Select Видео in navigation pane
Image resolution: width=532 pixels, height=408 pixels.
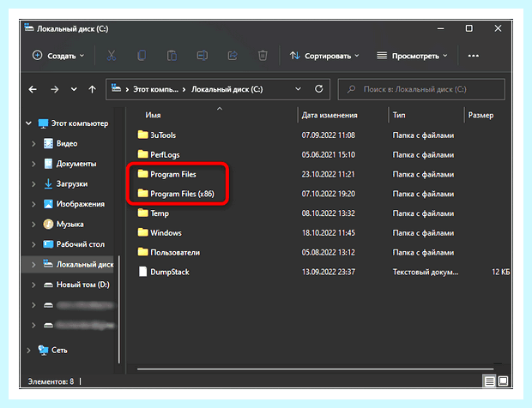[67, 144]
